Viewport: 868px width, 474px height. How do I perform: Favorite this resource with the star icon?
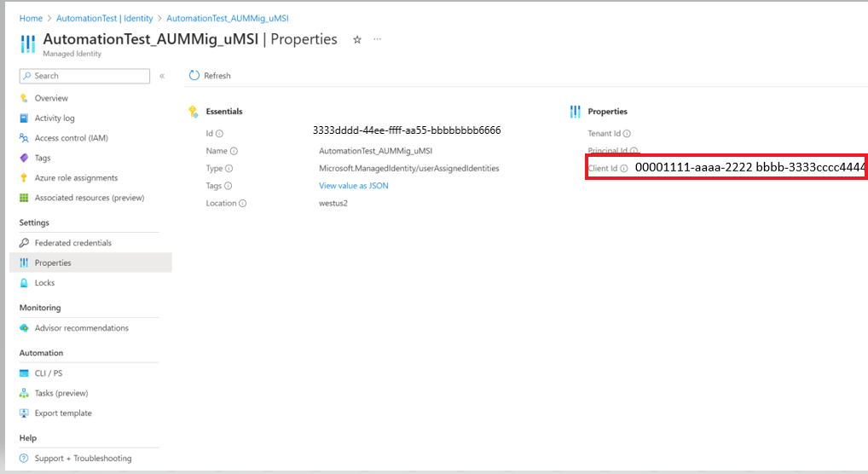click(357, 39)
